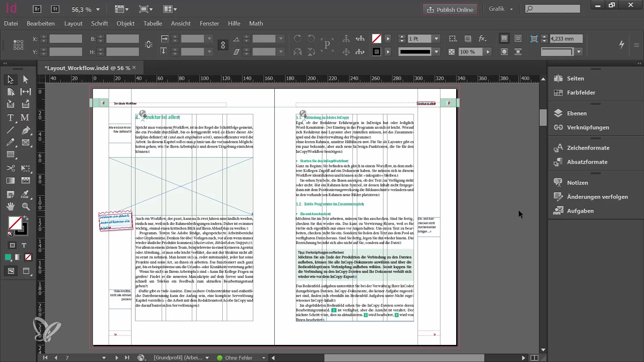Open the Layout menu

pyautogui.click(x=73, y=23)
